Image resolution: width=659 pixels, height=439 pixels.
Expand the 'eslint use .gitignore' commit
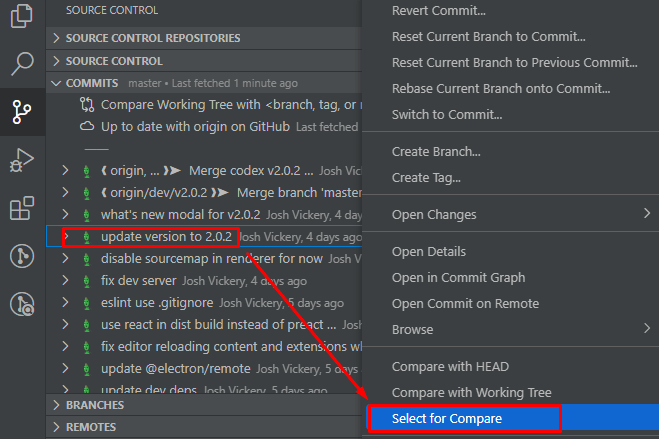pyautogui.click(x=65, y=302)
